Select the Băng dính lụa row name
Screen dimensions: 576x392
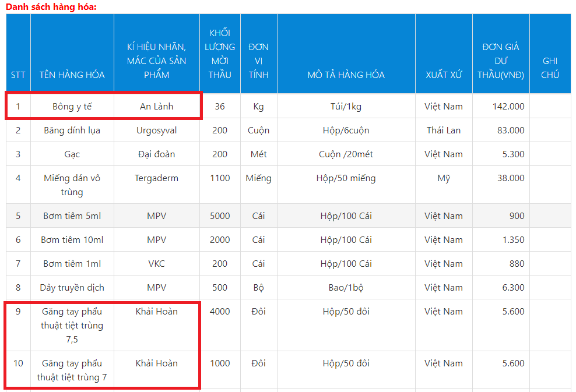click(x=72, y=130)
